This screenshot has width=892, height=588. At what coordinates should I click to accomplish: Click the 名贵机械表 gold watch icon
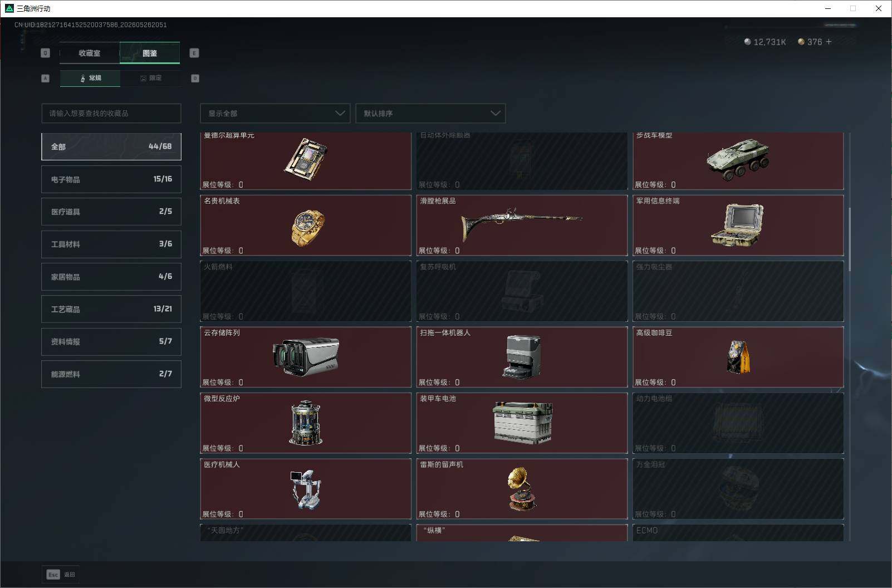pyautogui.click(x=307, y=227)
